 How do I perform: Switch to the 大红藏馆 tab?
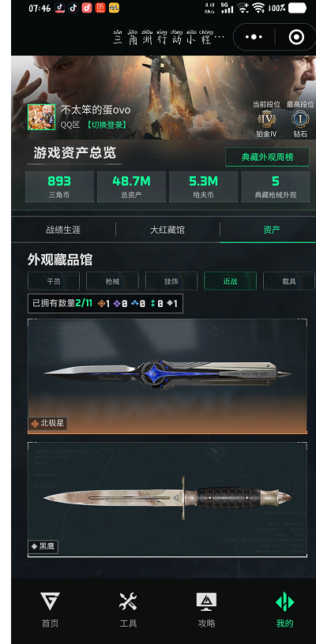point(167,230)
